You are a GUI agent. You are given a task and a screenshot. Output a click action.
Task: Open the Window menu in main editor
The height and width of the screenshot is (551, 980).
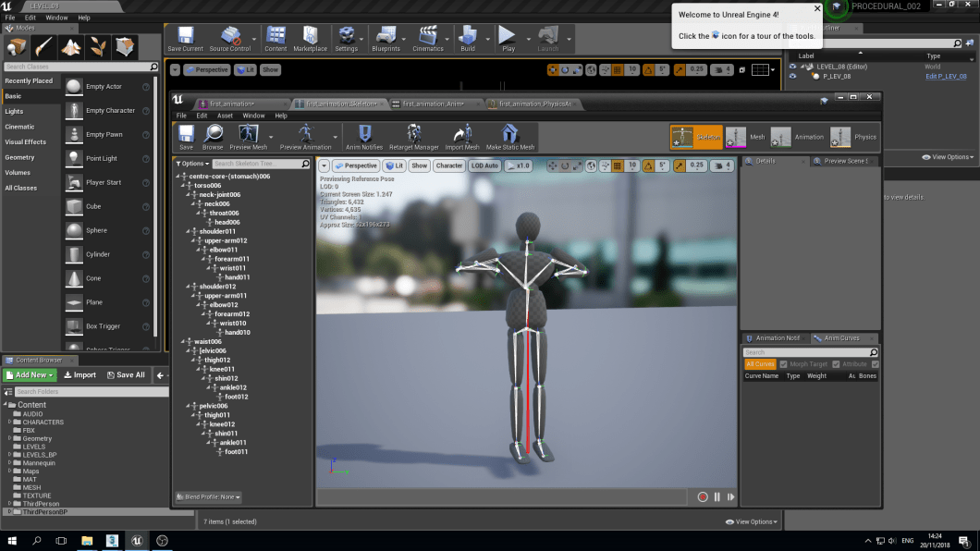pos(56,18)
